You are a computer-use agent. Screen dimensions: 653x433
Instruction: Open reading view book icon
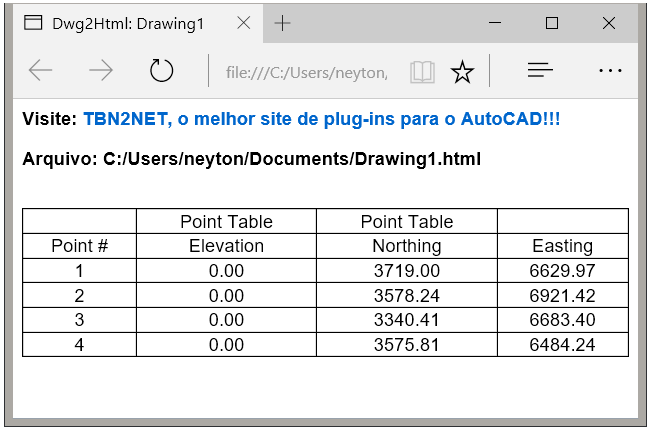click(422, 72)
